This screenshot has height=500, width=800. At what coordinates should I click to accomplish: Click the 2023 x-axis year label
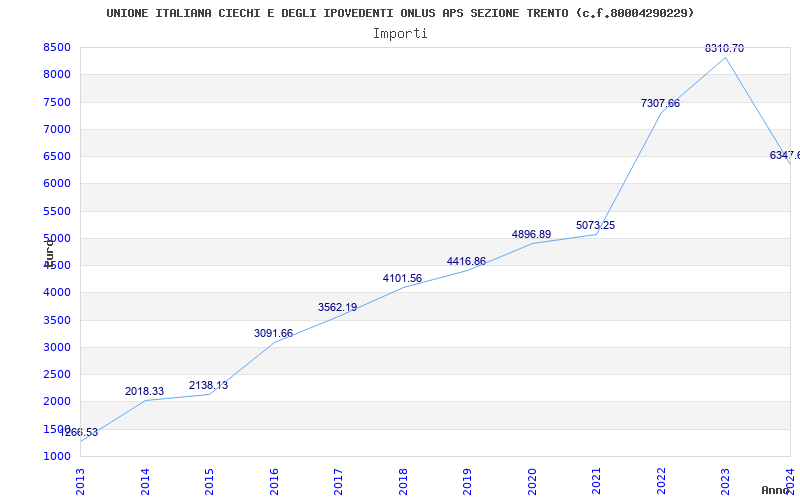click(x=726, y=481)
